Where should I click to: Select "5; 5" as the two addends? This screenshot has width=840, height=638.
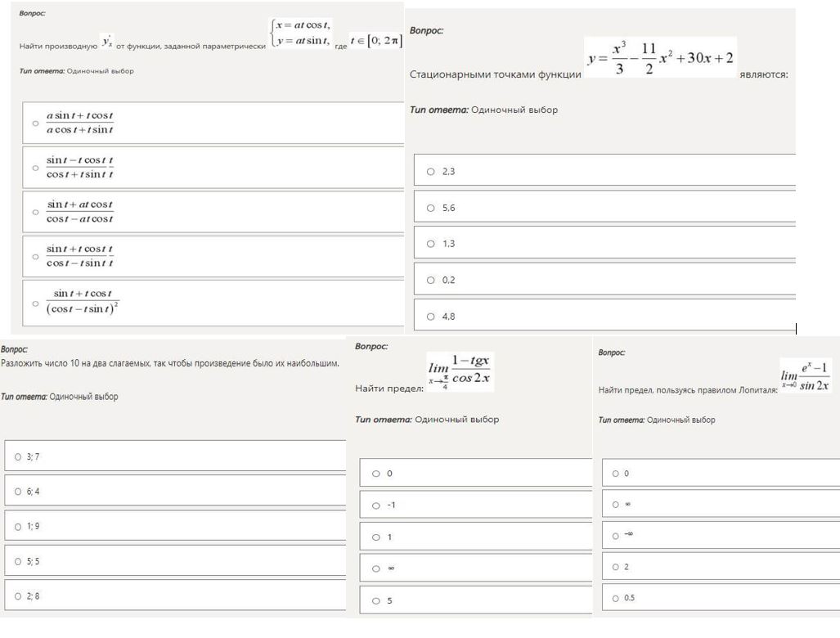[x=18, y=561]
